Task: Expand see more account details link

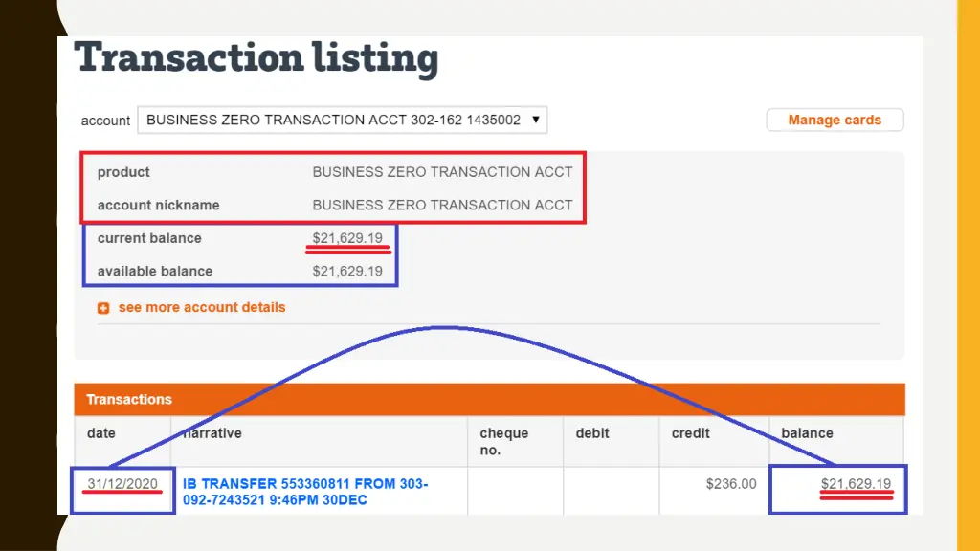Action: tap(201, 307)
